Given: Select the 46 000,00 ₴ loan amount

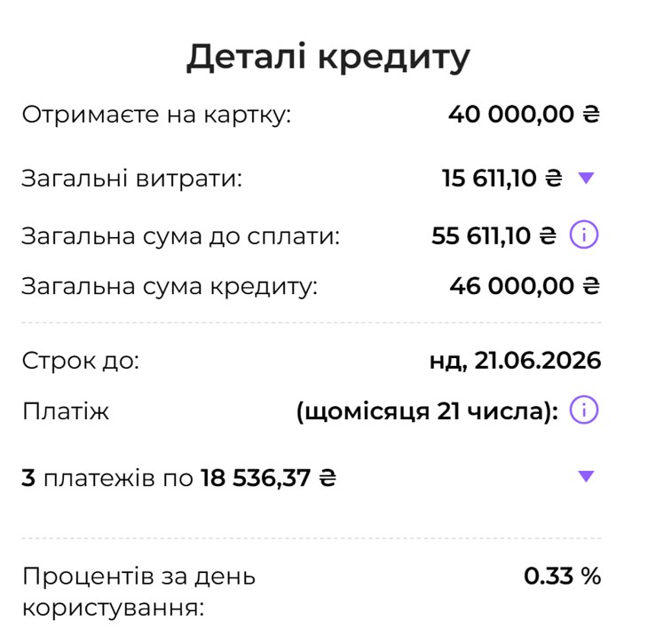Looking at the screenshot, I should pyautogui.click(x=524, y=287).
